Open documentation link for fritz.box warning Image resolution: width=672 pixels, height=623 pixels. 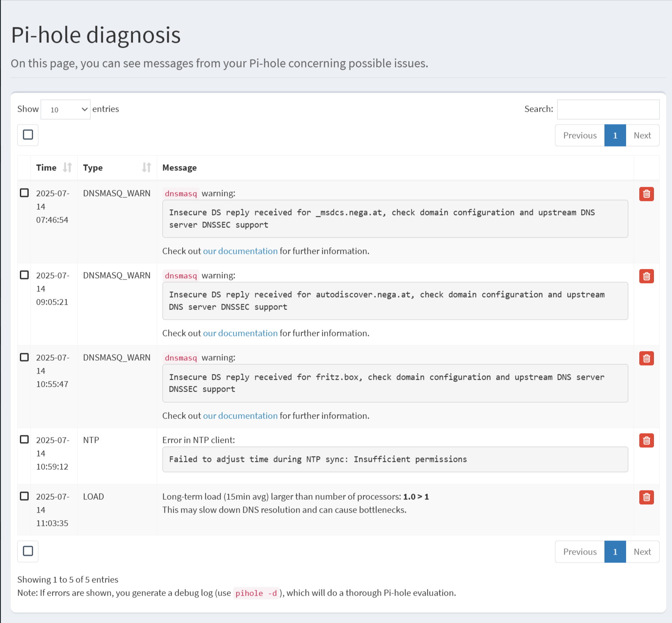coord(240,416)
